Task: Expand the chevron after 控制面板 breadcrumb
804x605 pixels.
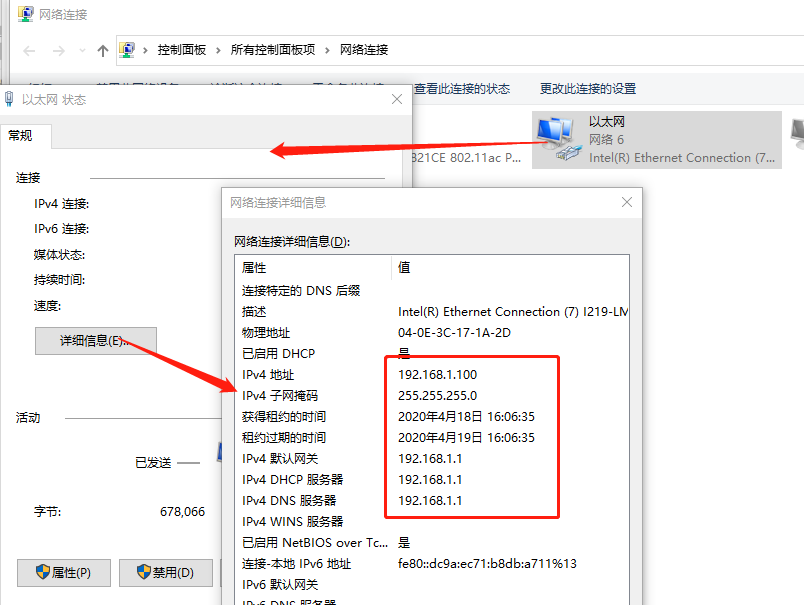Action: 218,50
